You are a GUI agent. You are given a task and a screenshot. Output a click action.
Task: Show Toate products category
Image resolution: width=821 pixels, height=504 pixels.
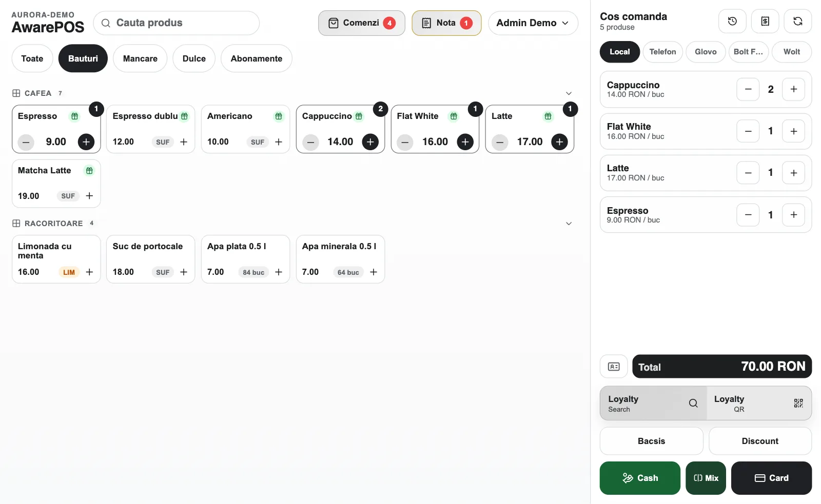(x=32, y=58)
